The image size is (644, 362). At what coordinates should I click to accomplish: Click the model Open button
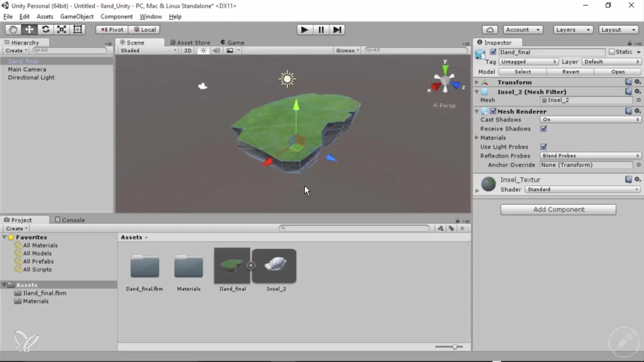618,72
